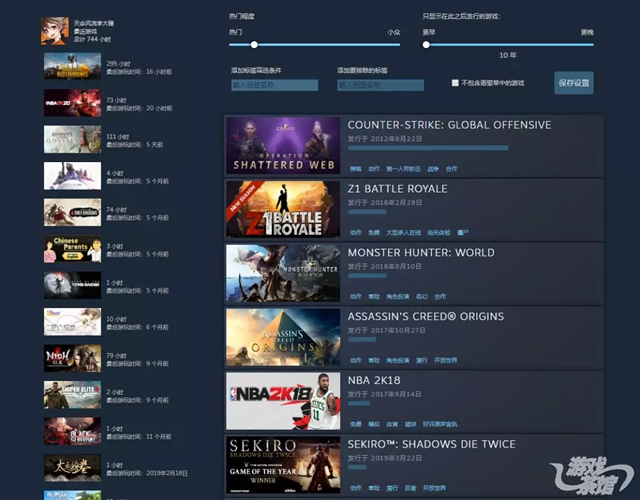Viewport: 640px width, 500px height.
Task: Select the 大型多人在线 tag under Z1 Battle Royale
Action: pos(403,233)
